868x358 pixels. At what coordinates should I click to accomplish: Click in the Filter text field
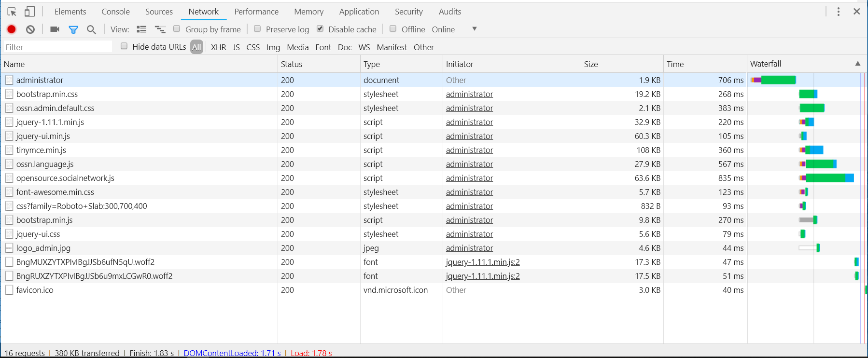pyautogui.click(x=58, y=47)
